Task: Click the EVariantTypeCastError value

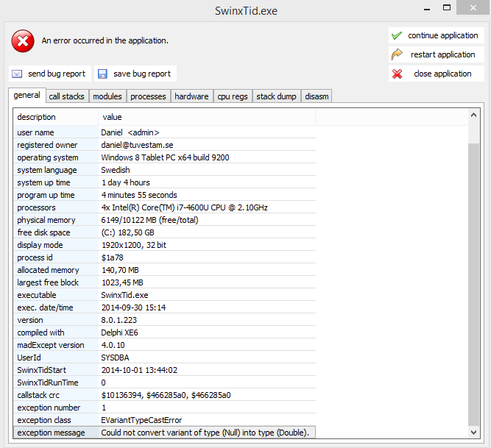Action: pos(141,420)
